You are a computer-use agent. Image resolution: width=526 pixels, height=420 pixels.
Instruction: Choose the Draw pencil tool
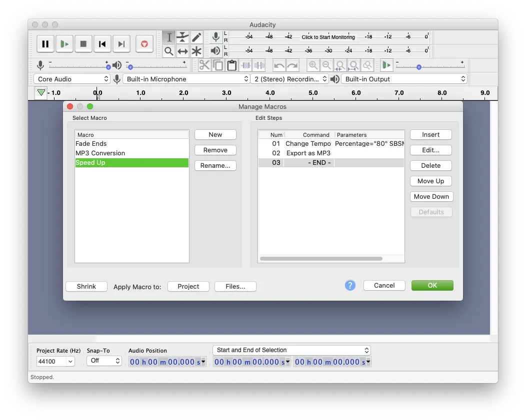point(196,37)
